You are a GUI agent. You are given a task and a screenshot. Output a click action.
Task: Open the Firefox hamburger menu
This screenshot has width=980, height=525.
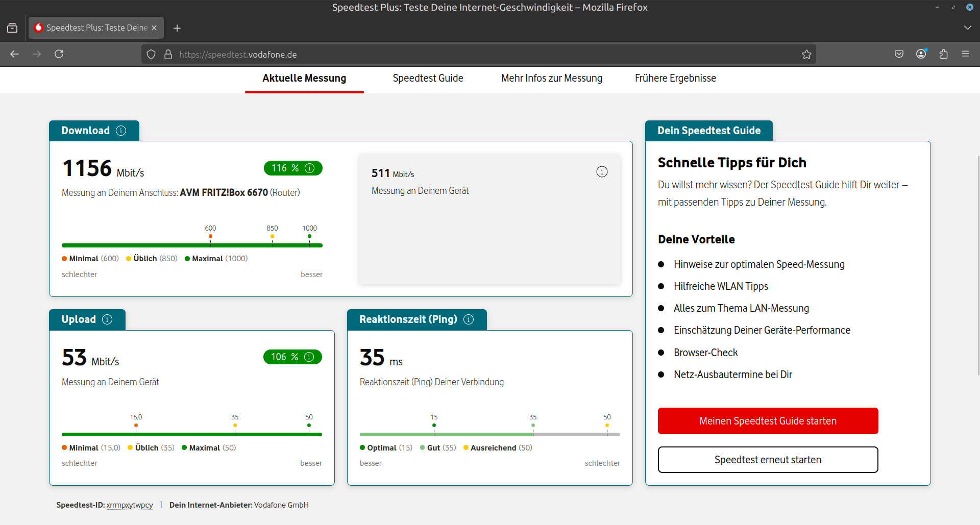(x=965, y=54)
